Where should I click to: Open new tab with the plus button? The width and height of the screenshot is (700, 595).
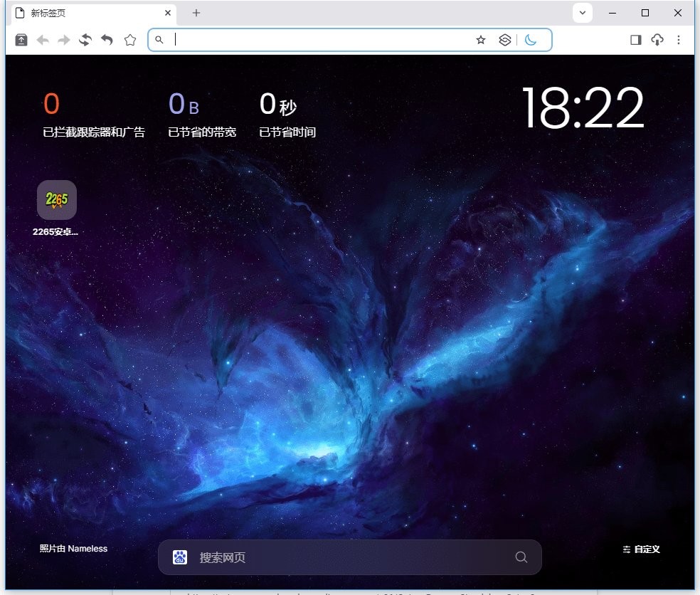196,13
